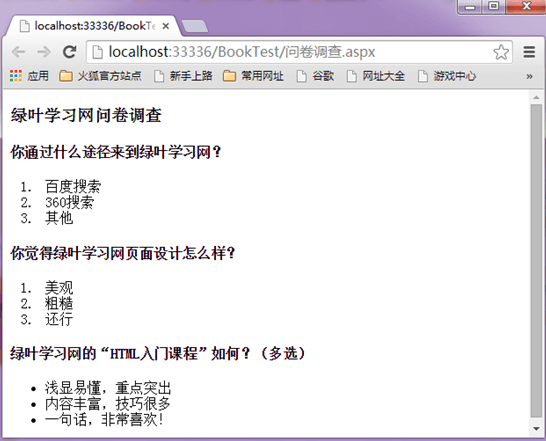Open a new tab

[x=194, y=26]
